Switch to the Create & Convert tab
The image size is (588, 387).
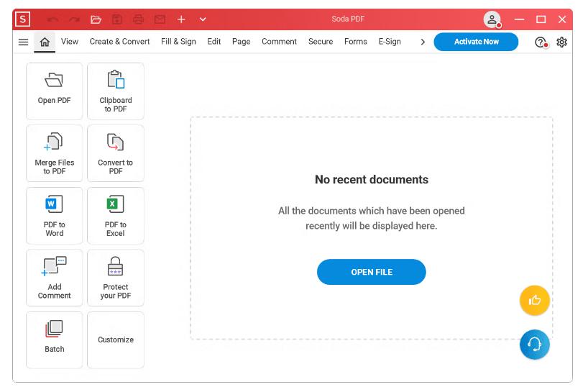[x=119, y=42]
